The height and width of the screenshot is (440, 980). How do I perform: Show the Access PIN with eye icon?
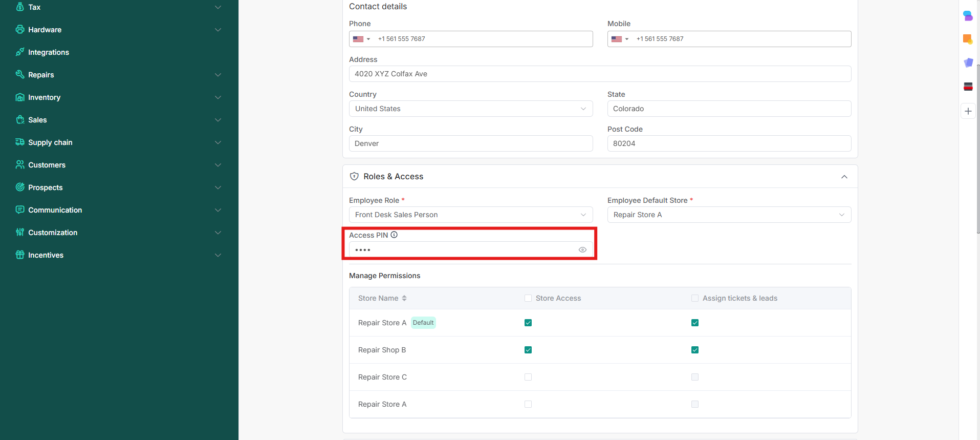tap(582, 250)
